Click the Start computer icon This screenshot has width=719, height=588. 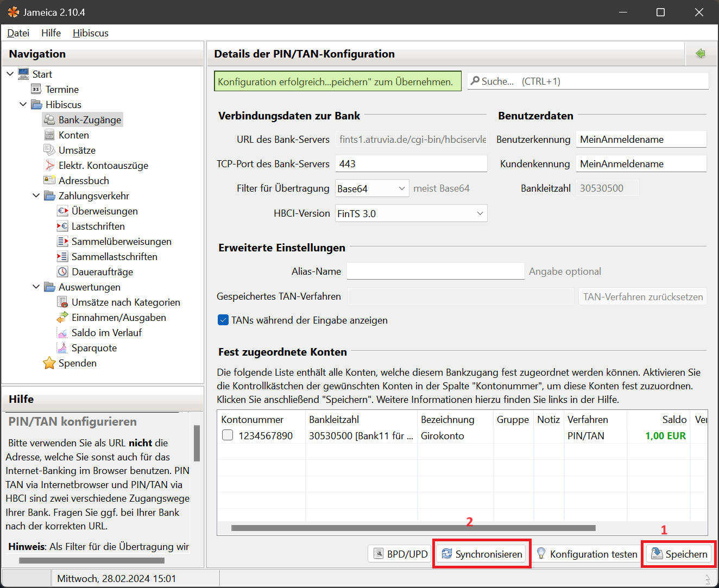pos(23,74)
